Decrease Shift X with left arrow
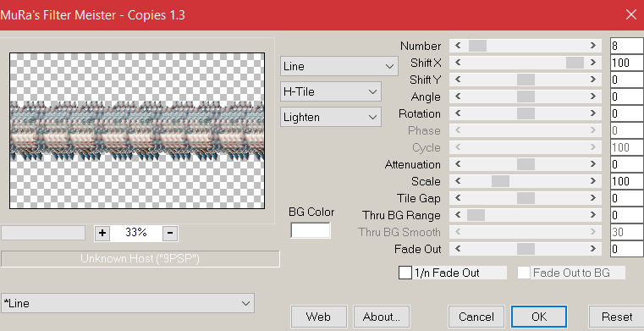Screen dimensions: 644x331 click(x=458, y=63)
